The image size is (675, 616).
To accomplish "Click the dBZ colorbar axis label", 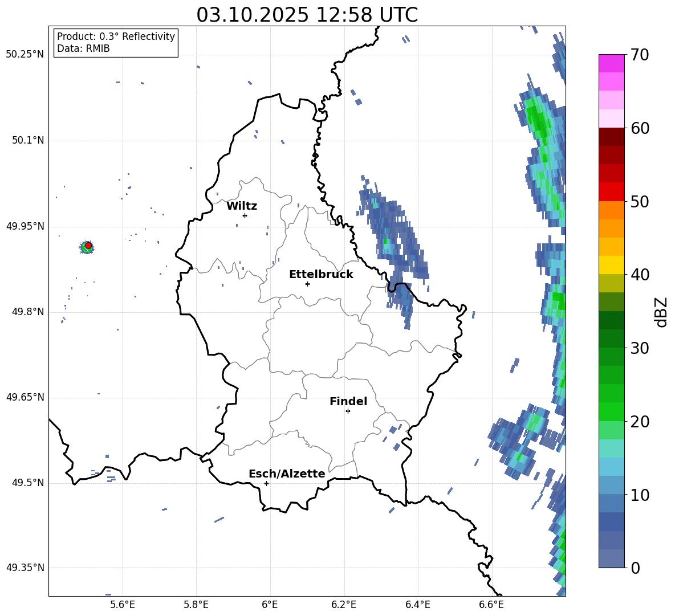I will [x=662, y=312].
